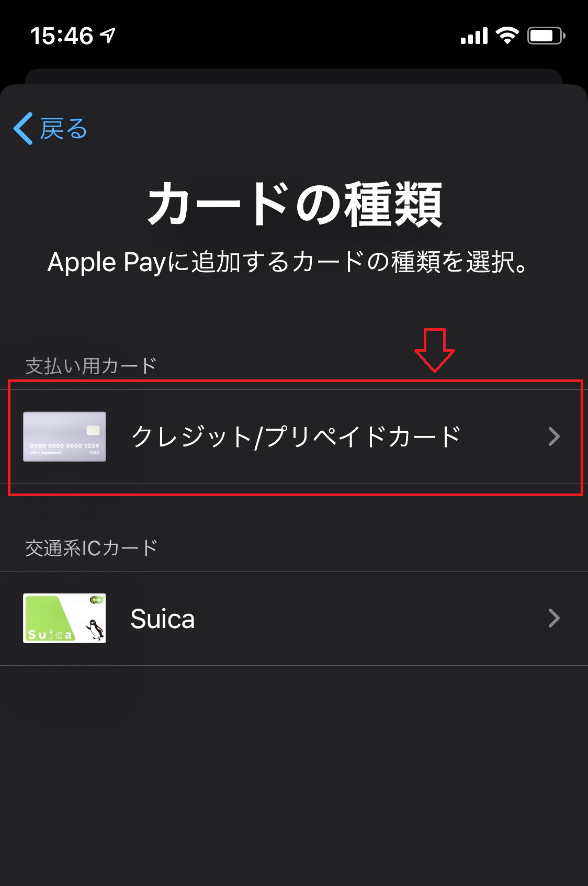Viewport: 588px width, 886px height.
Task: Tap the カードの種類 heading
Action: tap(295, 204)
